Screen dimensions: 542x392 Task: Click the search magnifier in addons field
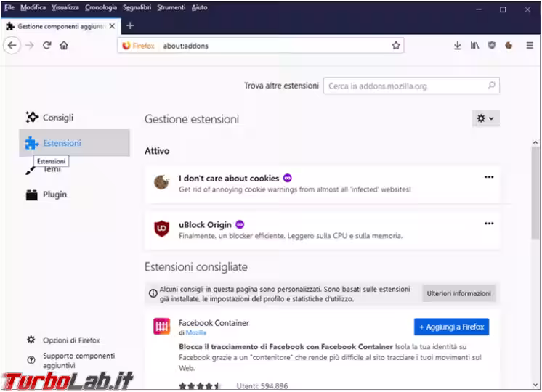coord(492,86)
